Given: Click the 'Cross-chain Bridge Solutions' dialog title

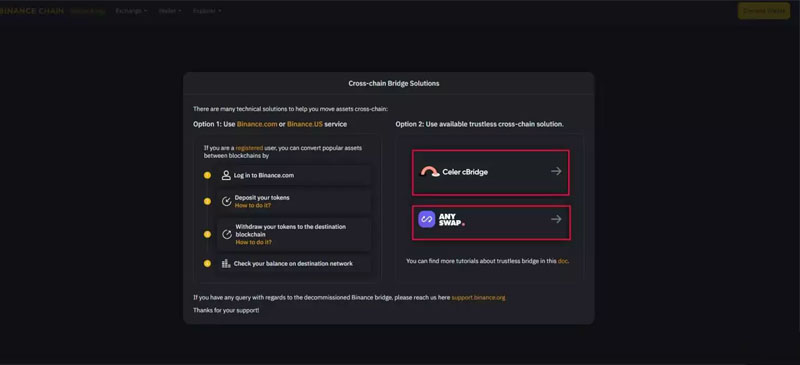Looking at the screenshot, I should (393, 83).
